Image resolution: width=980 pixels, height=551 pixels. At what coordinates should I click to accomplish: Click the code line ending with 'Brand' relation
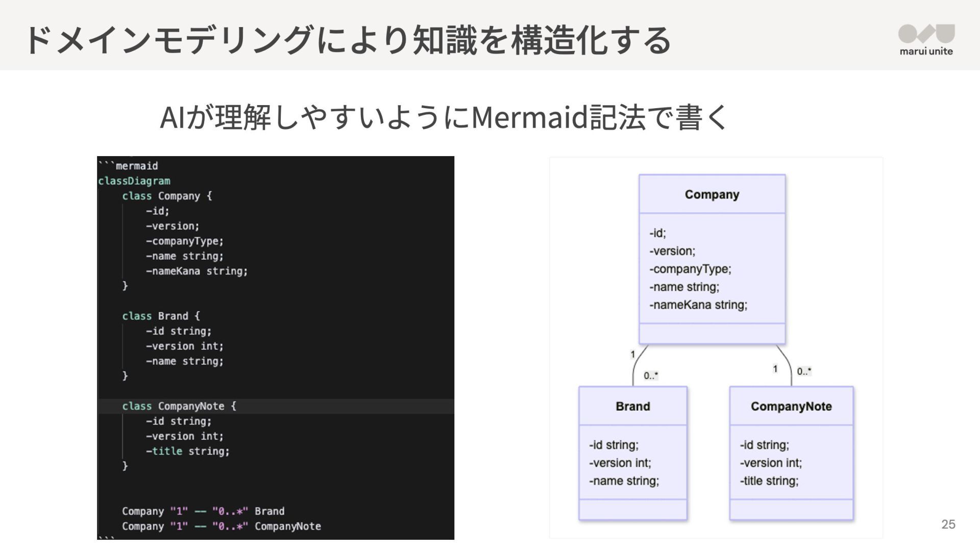tap(203, 511)
